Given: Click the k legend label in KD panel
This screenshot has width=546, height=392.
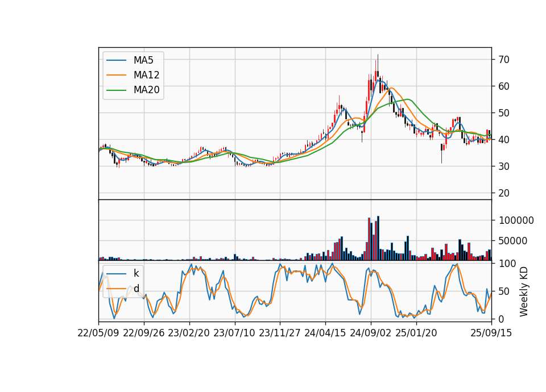Looking at the screenshot, I should (136, 273).
